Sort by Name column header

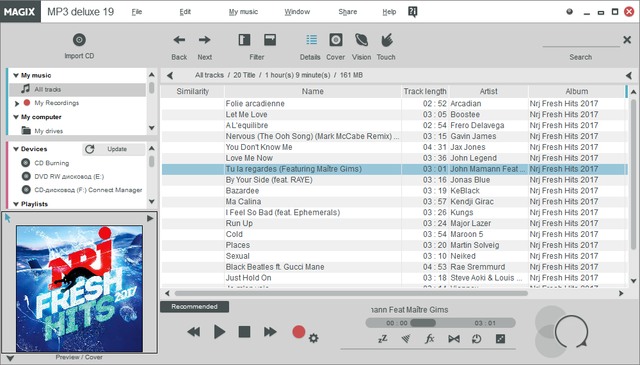pyautogui.click(x=313, y=91)
